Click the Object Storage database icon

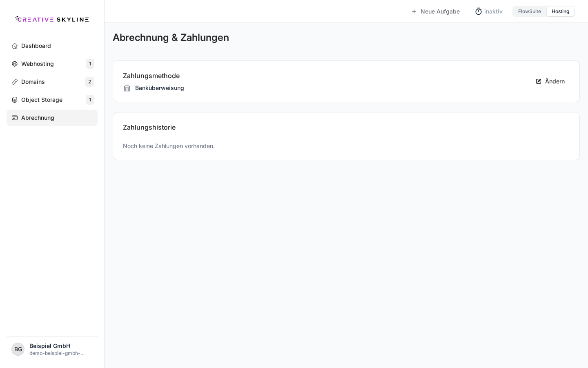click(x=15, y=100)
